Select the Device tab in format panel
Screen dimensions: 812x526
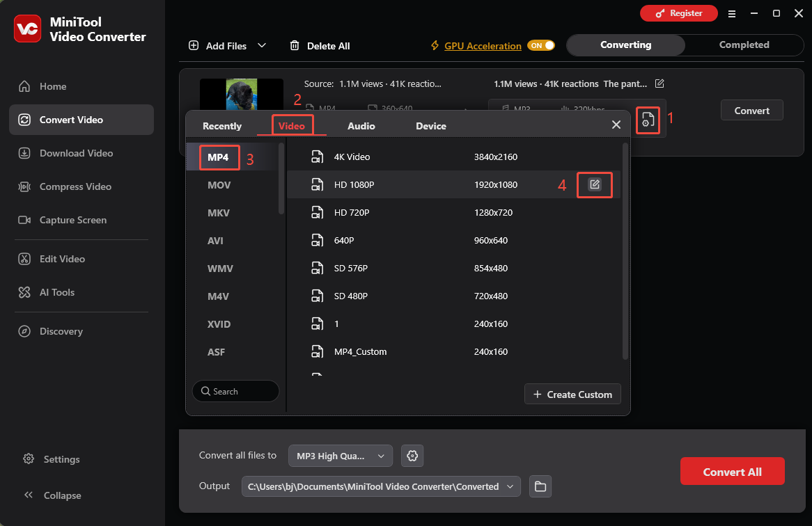tap(431, 126)
